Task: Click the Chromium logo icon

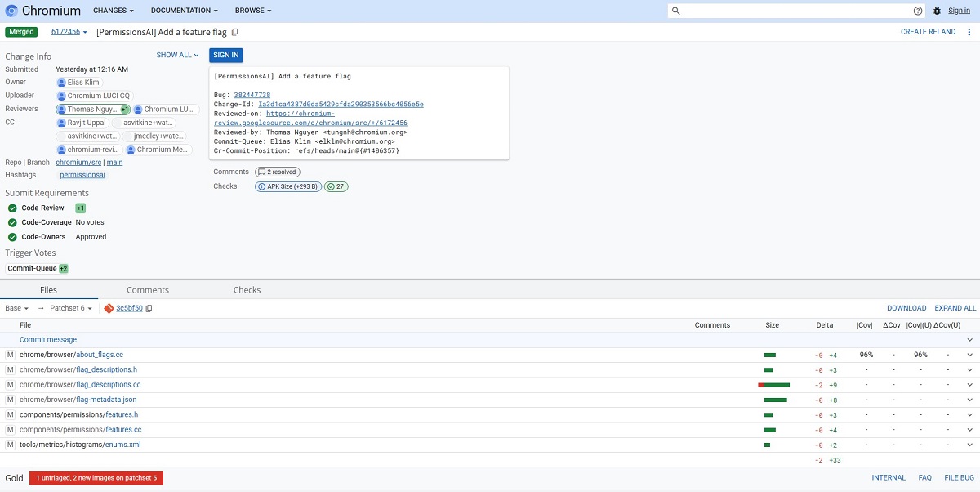Action: (11, 11)
